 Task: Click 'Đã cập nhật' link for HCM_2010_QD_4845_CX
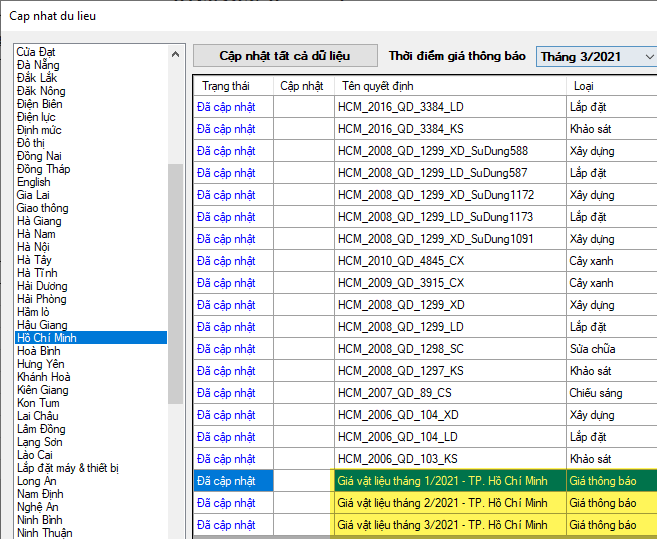(226, 261)
